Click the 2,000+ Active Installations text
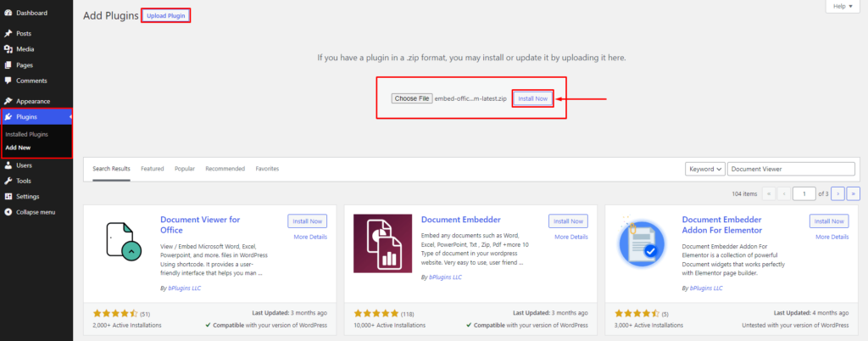Image resolution: width=868 pixels, height=341 pixels. pyautogui.click(x=127, y=325)
